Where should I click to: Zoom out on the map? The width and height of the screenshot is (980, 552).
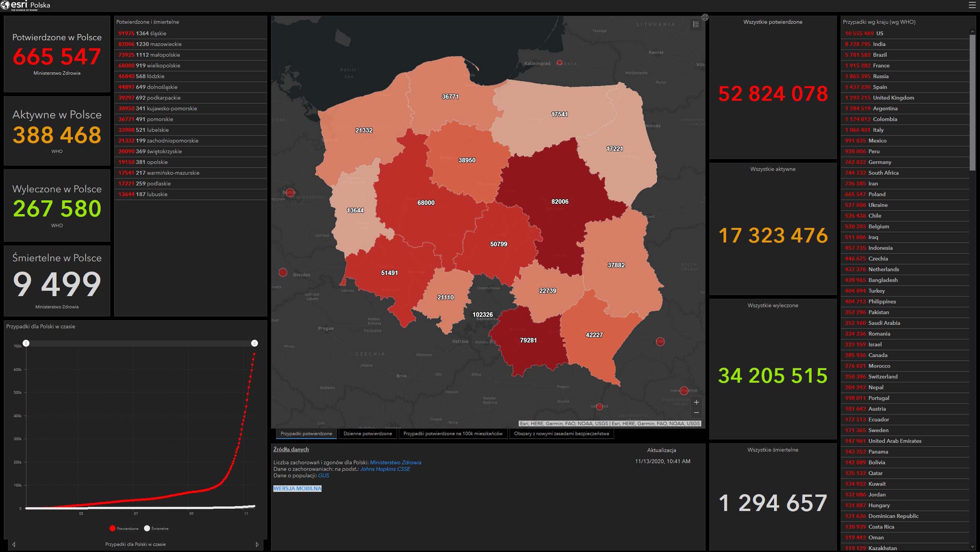click(x=696, y=413)
